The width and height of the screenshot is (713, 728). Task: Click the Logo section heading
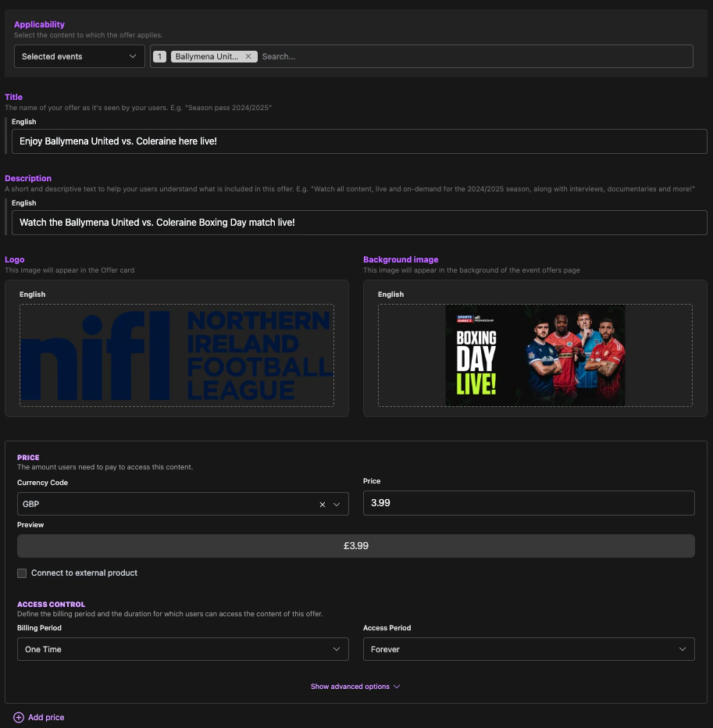coord(14,259)
